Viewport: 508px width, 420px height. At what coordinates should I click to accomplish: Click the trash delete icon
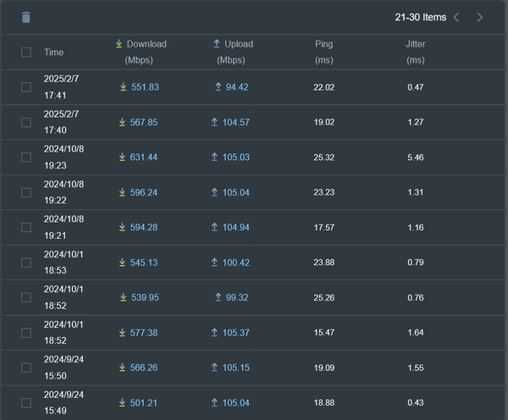point(26,17)
